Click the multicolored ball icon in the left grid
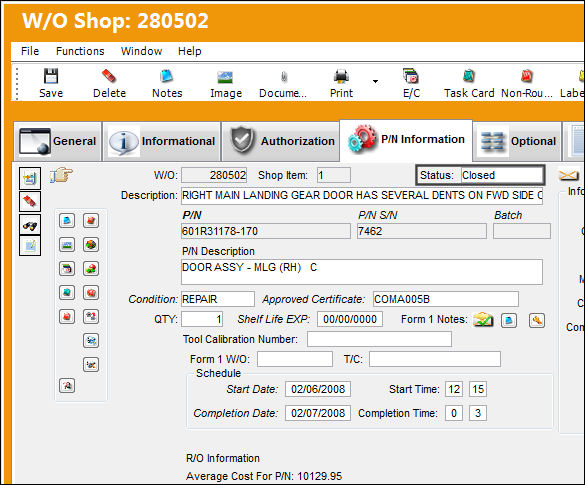Viewport: 585px width, 485px height. pyautogui.click(x=91, y=245)
